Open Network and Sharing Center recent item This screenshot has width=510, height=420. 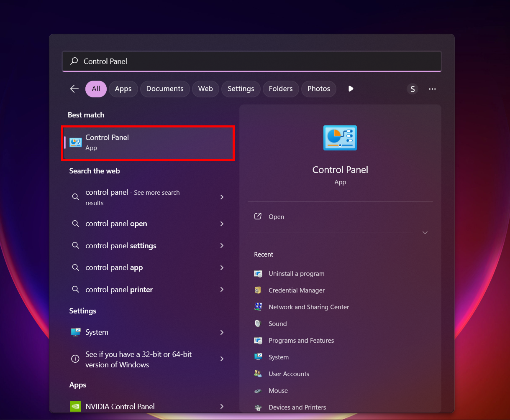pos(308,307)
